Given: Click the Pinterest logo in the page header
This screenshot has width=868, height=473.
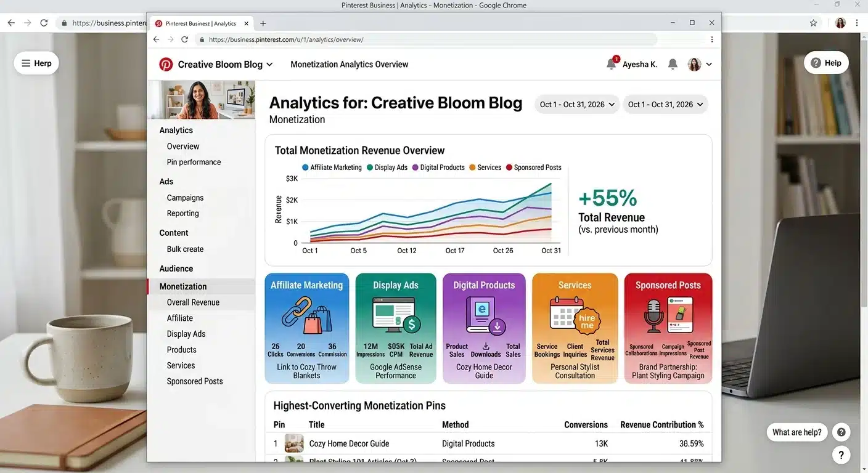Looking at the screenshot, I should pos(166,64).
